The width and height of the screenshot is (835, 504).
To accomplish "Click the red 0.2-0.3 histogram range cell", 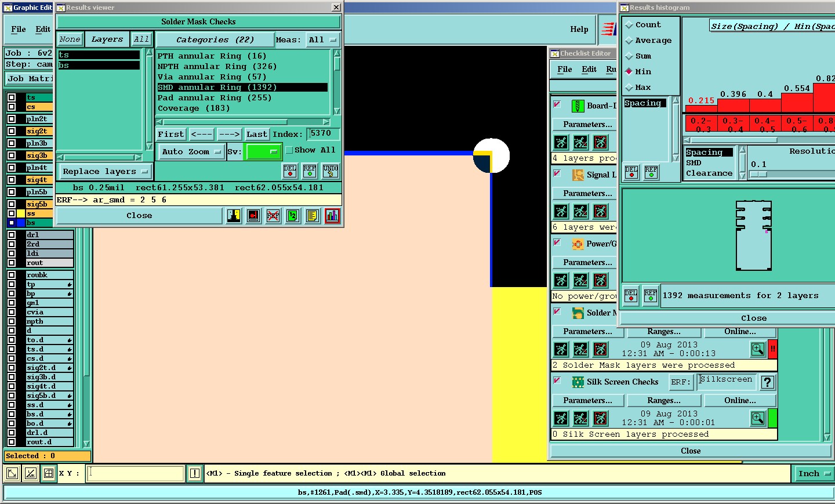I will [x=701, y=124].
